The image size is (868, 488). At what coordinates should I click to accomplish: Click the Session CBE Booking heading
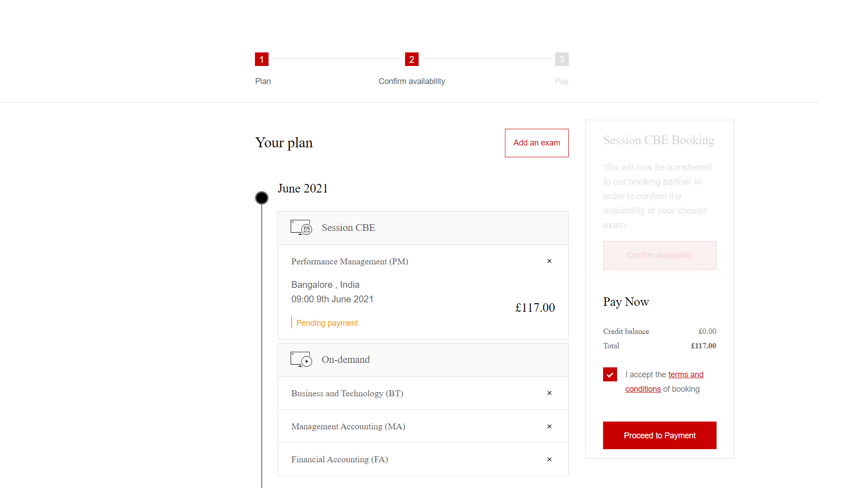click(x=659, y=140)
